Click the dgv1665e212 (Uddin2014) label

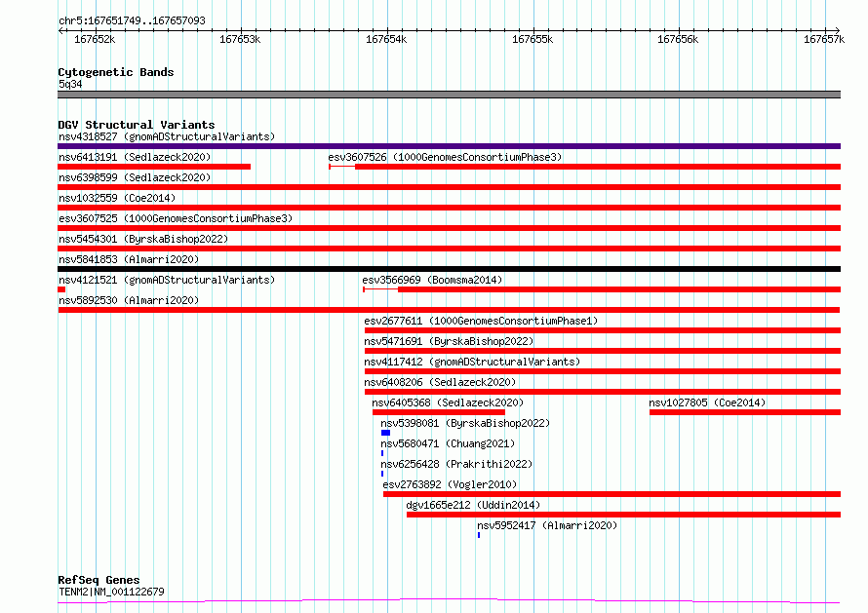click(x=473, y=505)
